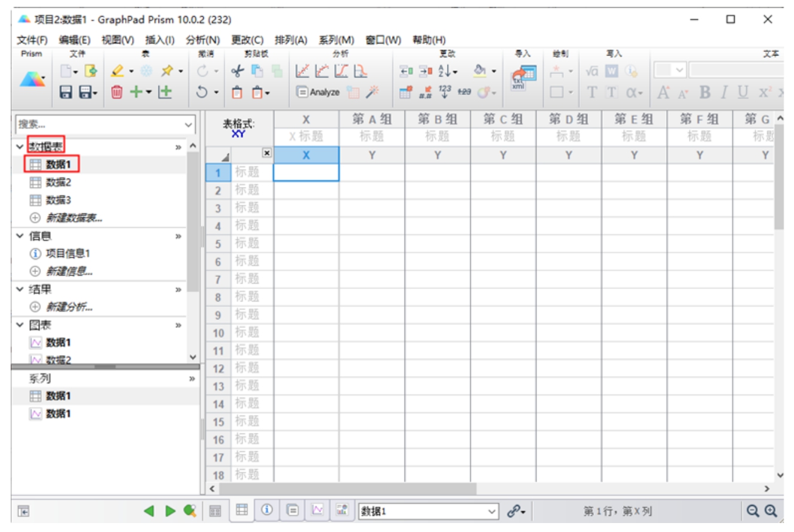Click the Analyze button
Image resolution: width=794 pixels, height=532 pixels.
[x=318, y=93]
